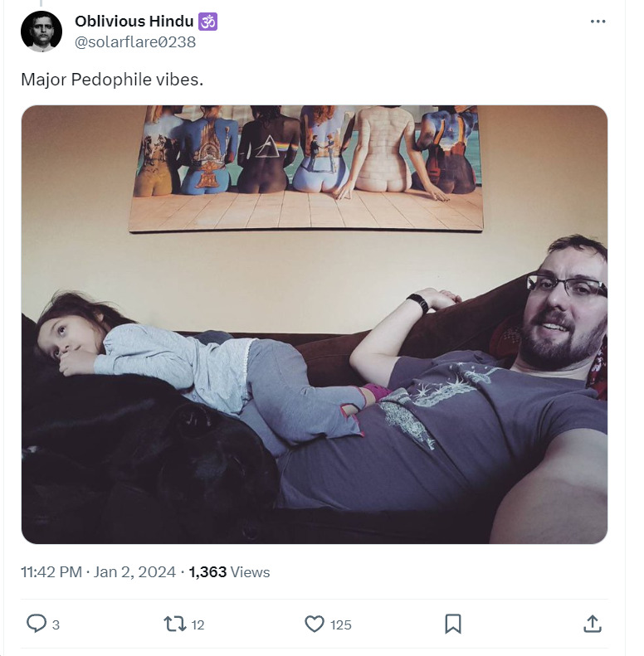The height and width of the screenshot is (656, 644).
Task: Visit the @solarflare0238 handle link
Action: (135, 41)
